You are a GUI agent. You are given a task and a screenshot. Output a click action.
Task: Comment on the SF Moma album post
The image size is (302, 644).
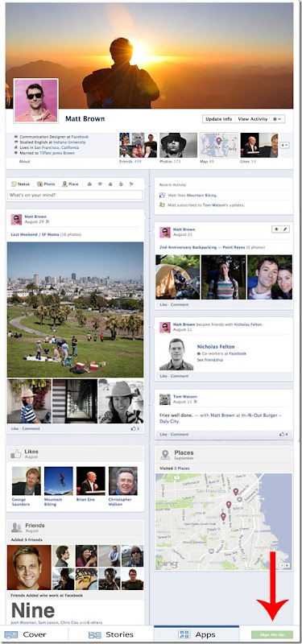coord(31,429)
